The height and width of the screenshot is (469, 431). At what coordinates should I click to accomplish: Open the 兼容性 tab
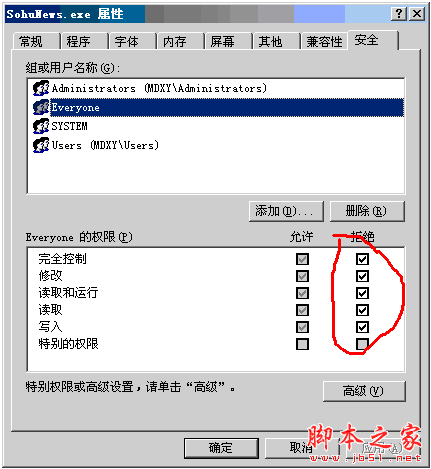click(324, 42)
